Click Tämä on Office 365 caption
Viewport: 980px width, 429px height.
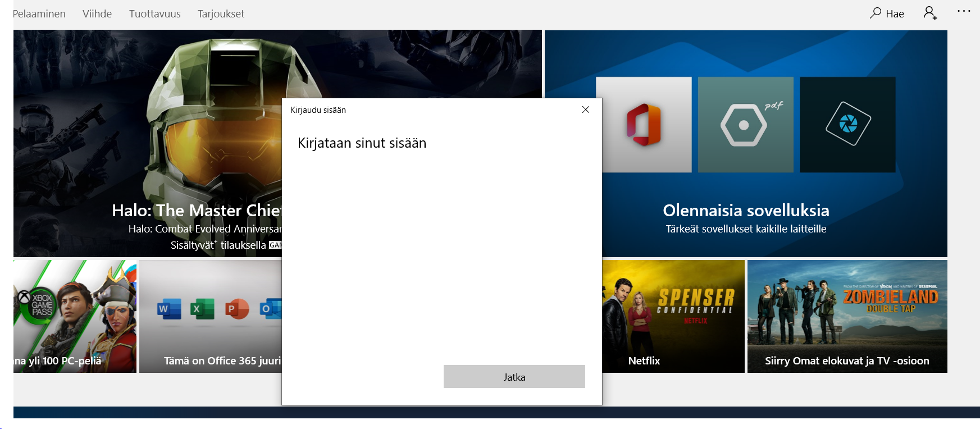222,361
